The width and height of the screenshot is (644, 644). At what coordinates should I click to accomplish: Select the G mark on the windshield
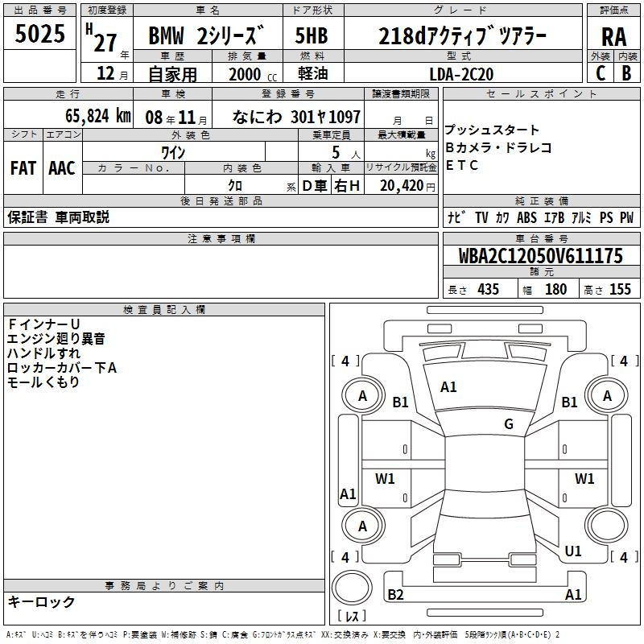pos(509,424)
